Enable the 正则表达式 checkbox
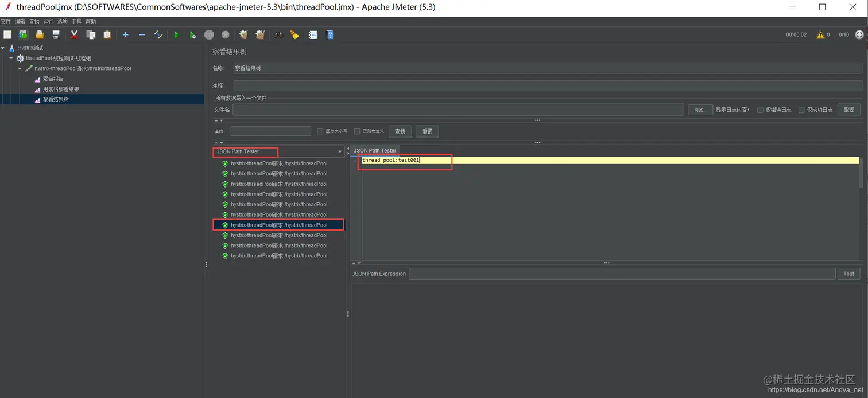The image size is (868, 398). tap(357, 131)
